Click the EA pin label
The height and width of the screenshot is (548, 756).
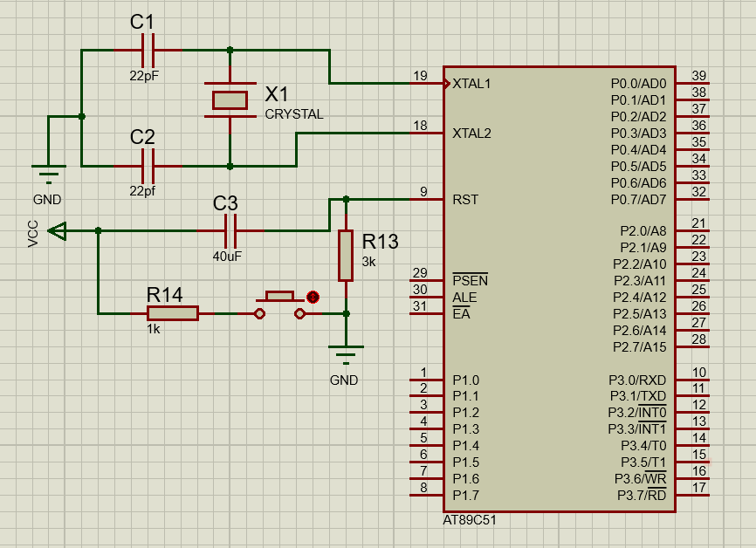pos(461,314)
